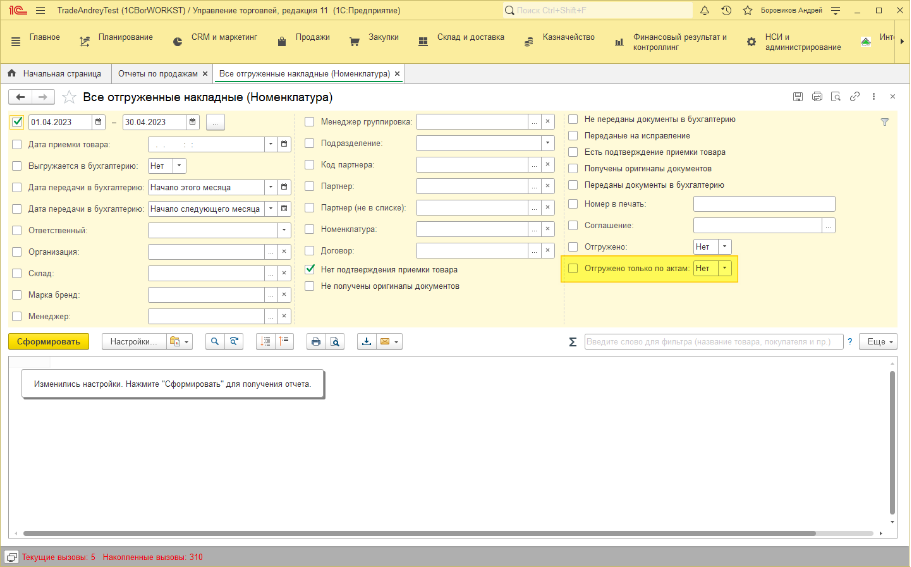Click the get link chain icon

click(x=853, y=97)
